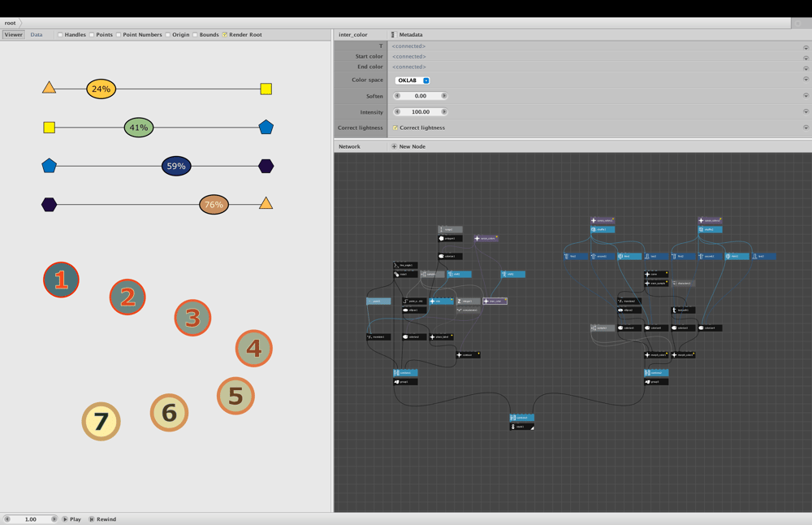Click the New Node button
Viewport: 812px width, 525px height.
pyautogui.click(x=408, y=146)
